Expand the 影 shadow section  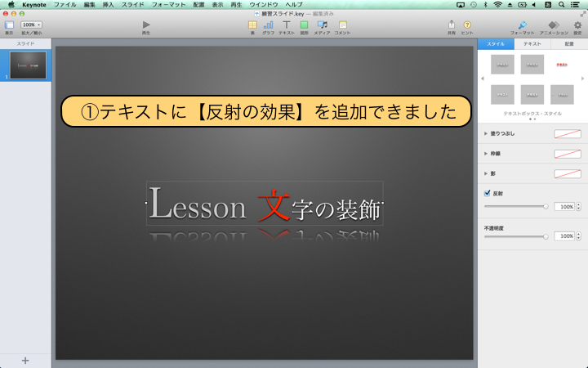[486, 173]
